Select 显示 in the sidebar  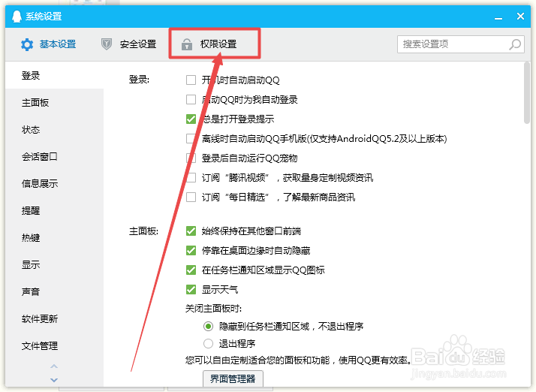click(x=54, y=265)
